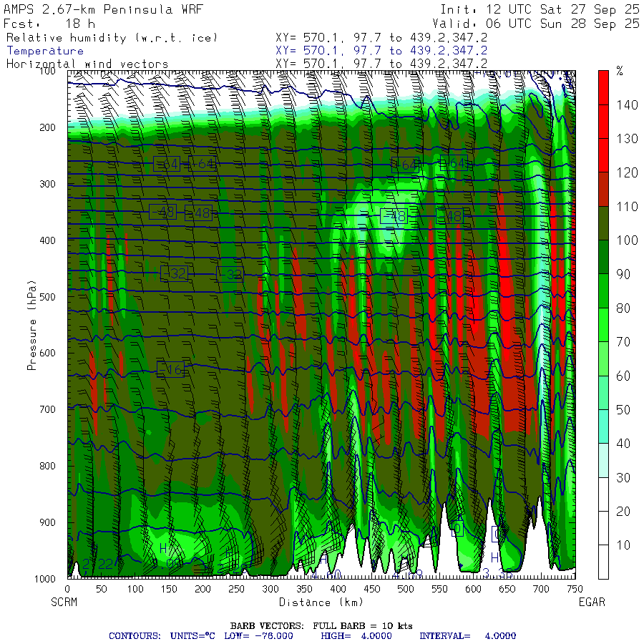Click the 'Distance (km)' axis title

(x=321, y=602)
